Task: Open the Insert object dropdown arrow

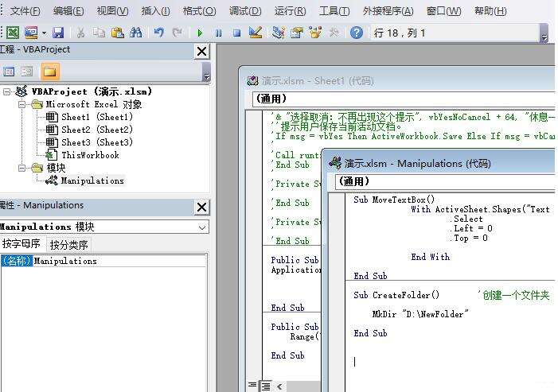Action: [x=44, y=33]
